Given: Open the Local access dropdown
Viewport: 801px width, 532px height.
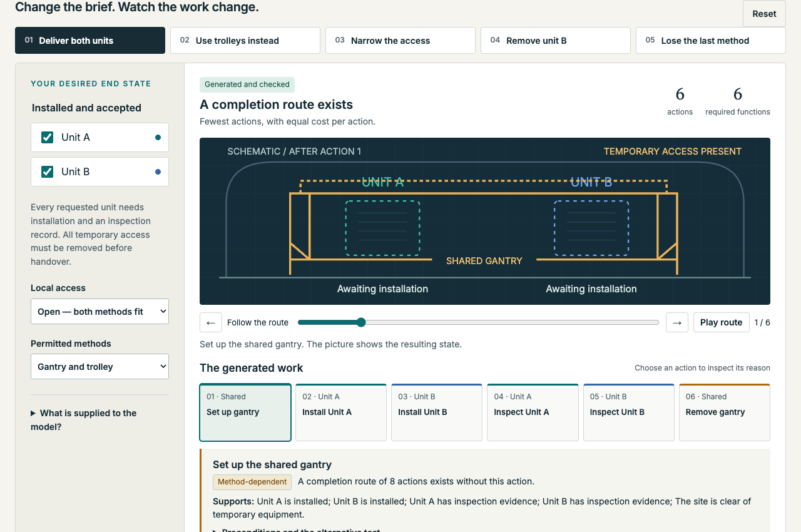Looking at the screenshot, I should (x=99, y=311).
